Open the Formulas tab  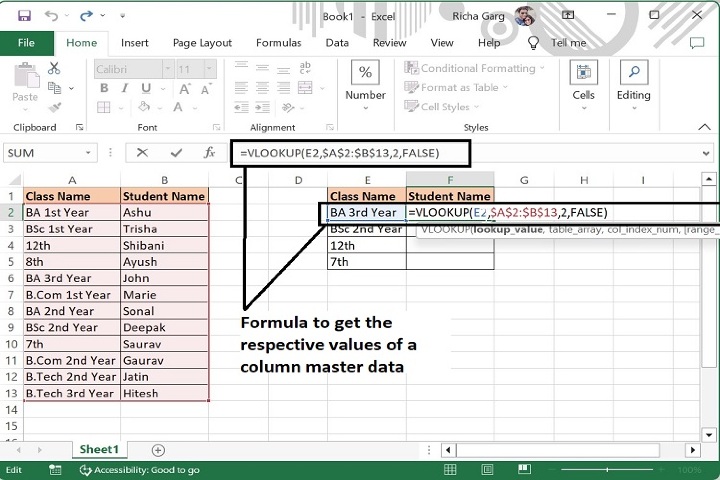pyautogui.click(x=279, y=43)
